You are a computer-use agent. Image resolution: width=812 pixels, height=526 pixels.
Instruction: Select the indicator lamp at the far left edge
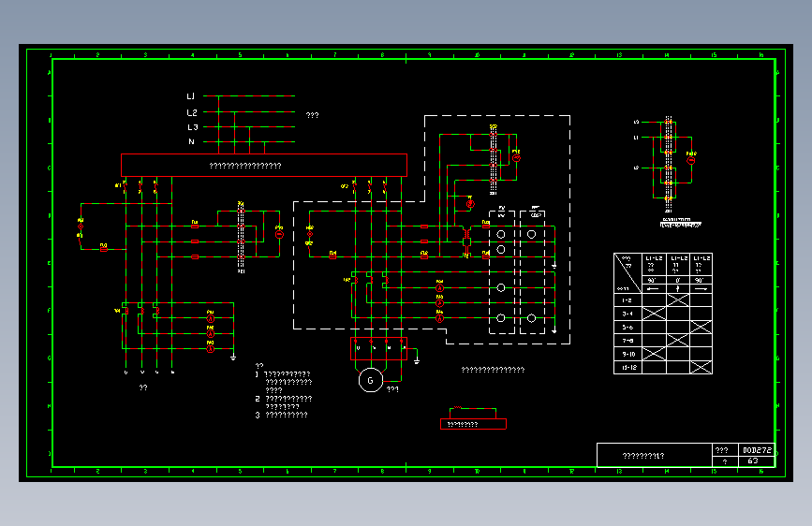click(x=81, y=226)
